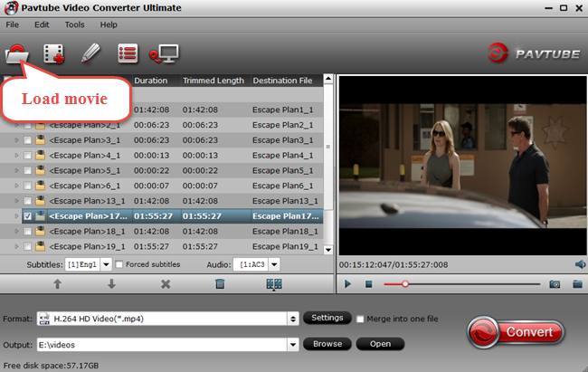
Task: Expand Escape Plan>3_1 tree row
Action: click(x=16, y=140)
